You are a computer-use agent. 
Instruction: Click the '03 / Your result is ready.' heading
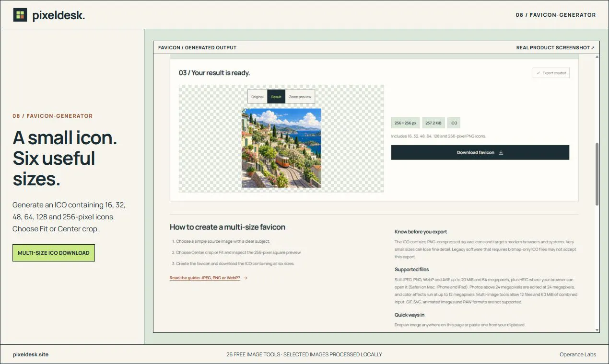tap(214, 73)
